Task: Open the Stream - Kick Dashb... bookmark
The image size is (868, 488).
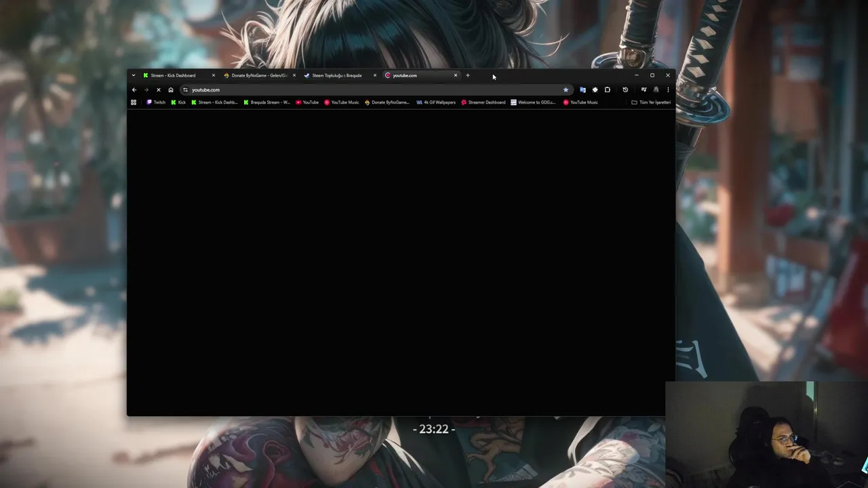Action: pyautogui.click(x=214, y=102)
